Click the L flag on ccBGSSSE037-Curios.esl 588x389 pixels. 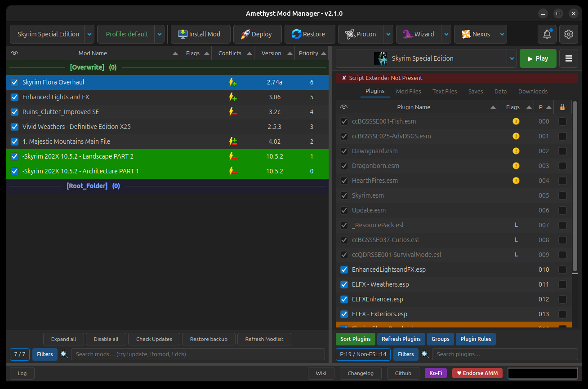pyautogui.click(x=516, y=240)
